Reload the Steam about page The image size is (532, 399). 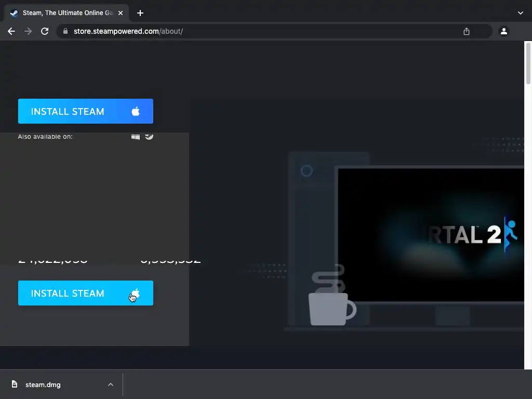tap(45, 31)
